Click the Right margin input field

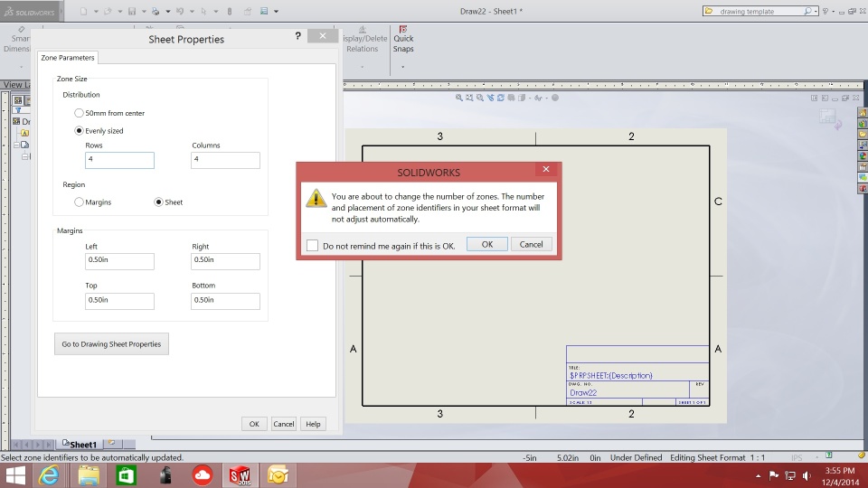click(225, 261)
